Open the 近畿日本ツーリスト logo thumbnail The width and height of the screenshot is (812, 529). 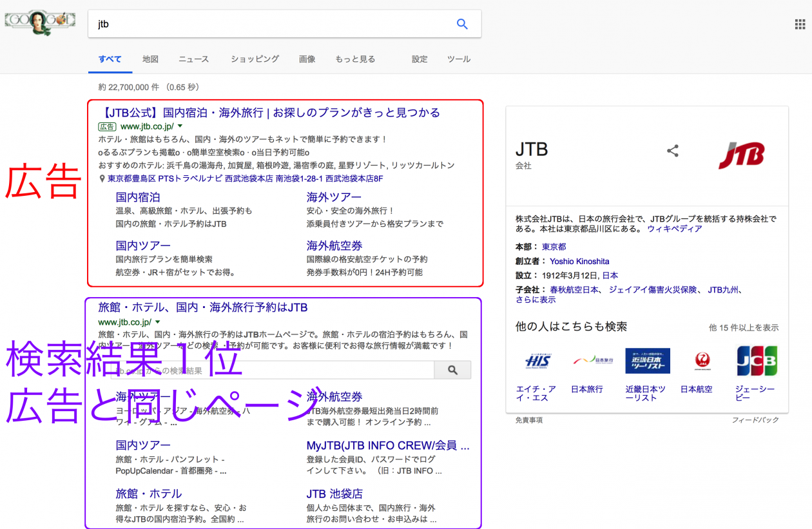647,361
